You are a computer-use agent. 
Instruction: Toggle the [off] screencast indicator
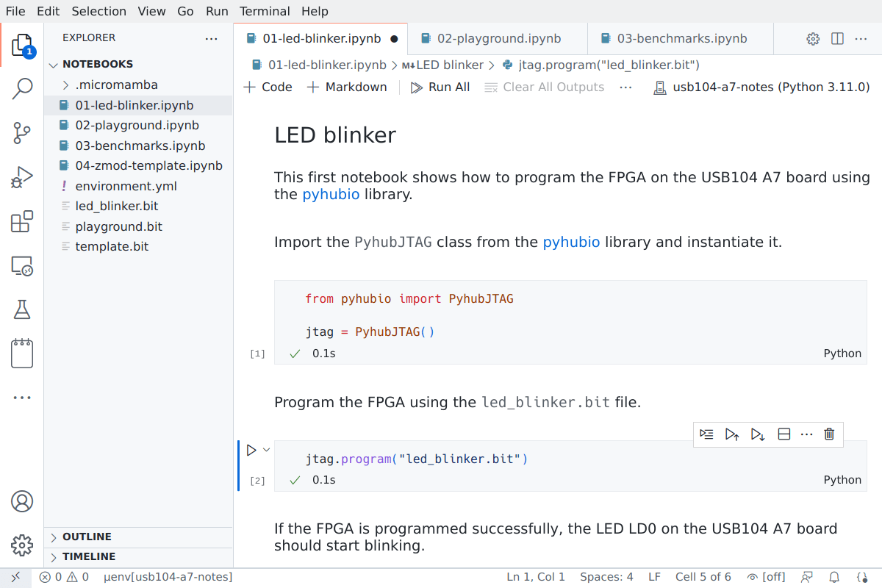774,576
